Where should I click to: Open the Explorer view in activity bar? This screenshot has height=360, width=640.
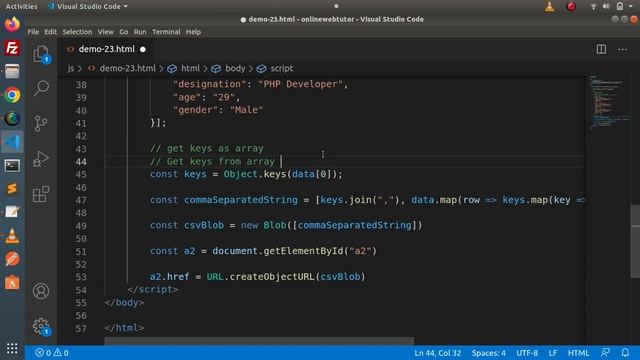pos(41,54)
